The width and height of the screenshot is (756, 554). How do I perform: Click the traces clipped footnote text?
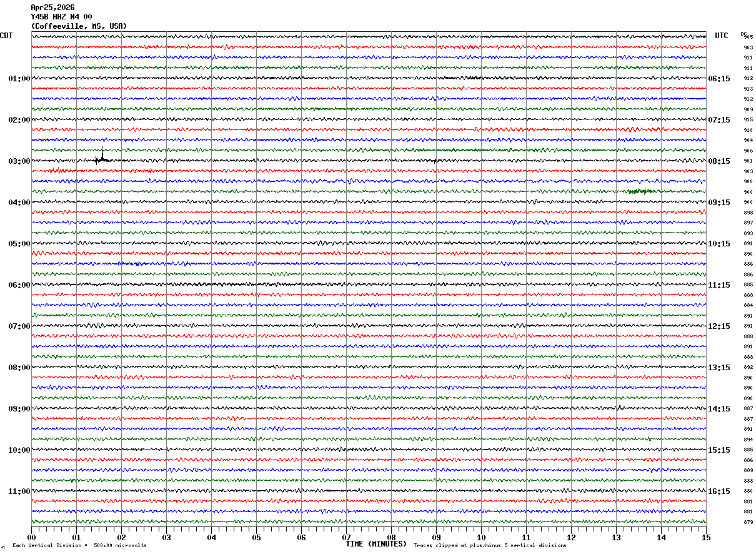490,546
